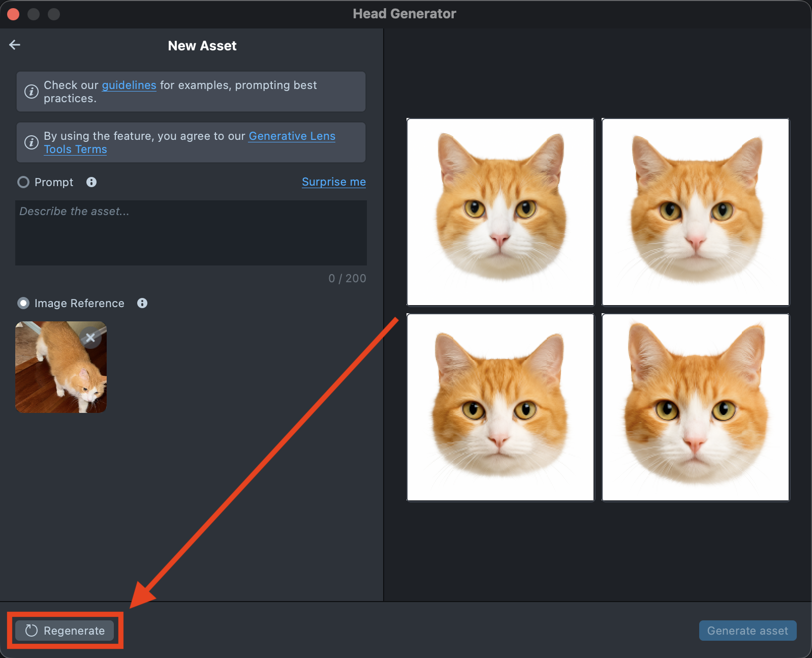The image size is (812, 658).
Task: Click the back arrow icon
Action: tap(15, 45)
